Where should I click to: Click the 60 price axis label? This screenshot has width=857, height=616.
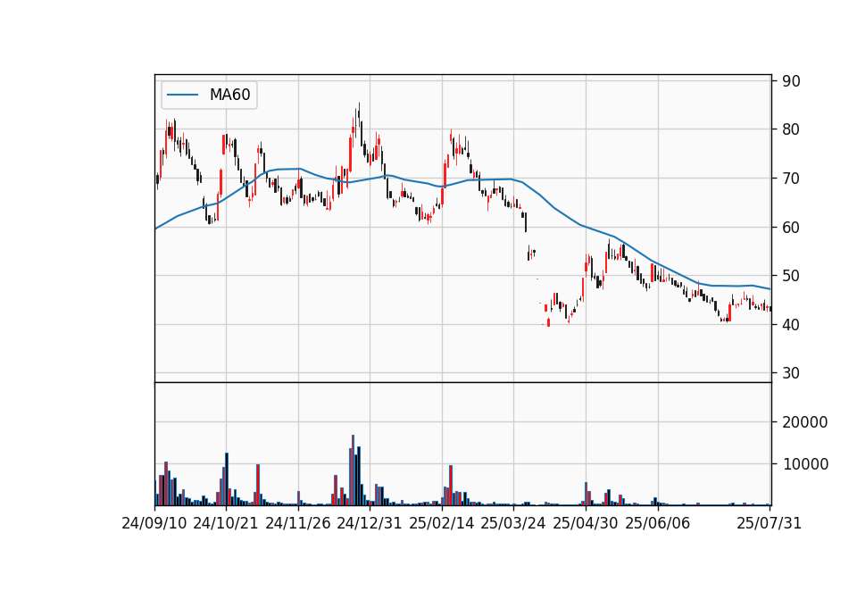[x=791, y=227]
